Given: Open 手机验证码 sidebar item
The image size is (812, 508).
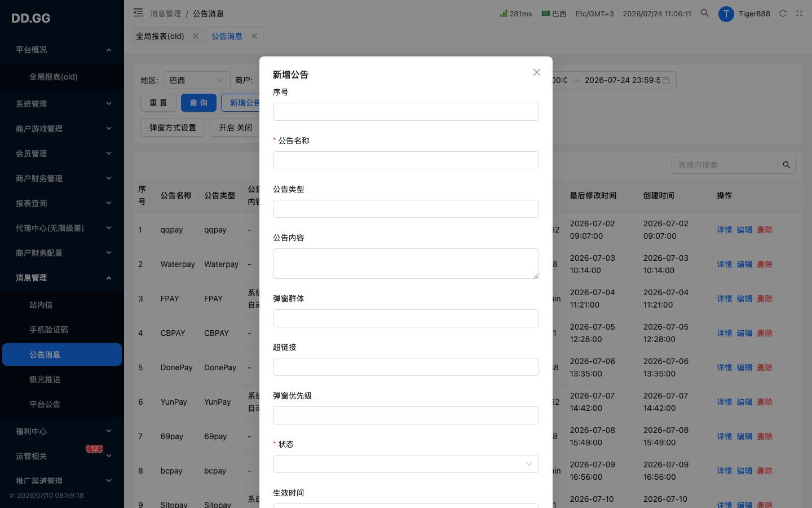Looking at the screenshot, I should pyautogui.click(x=62, y=330).
